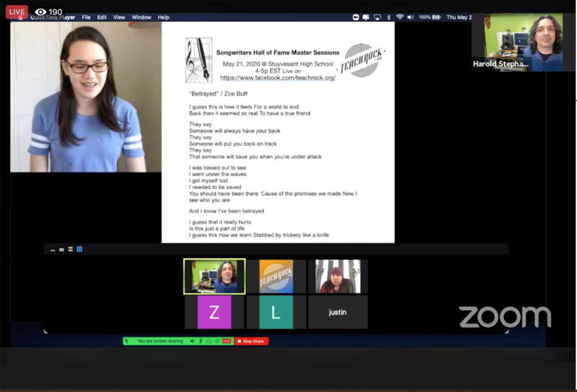The image size is (577, 392).
Task: Click the red Stop Share button
Action: (x=251, y=341)
